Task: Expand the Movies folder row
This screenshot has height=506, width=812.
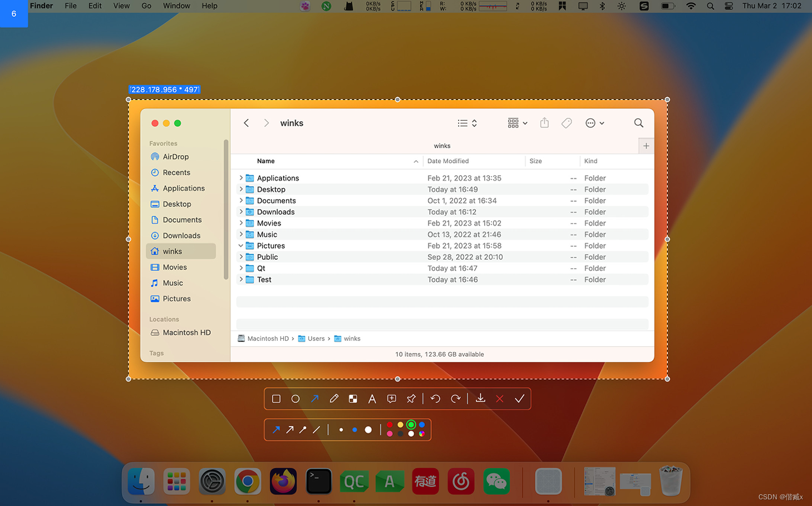Action: click(241, 223)
